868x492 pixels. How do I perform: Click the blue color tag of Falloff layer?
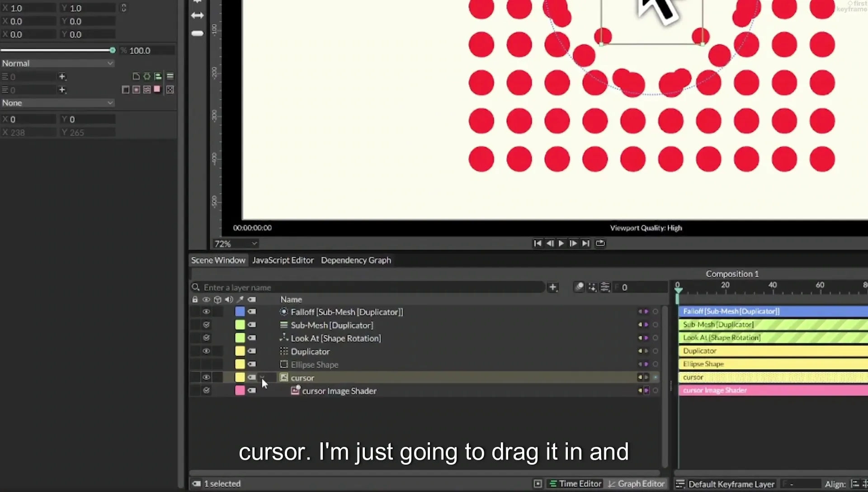point(240,312)
